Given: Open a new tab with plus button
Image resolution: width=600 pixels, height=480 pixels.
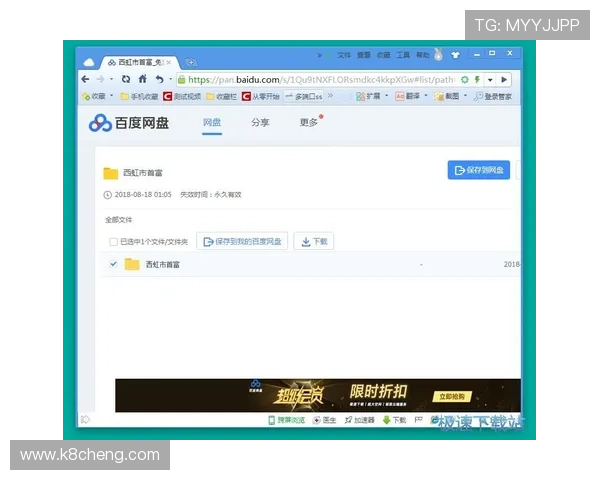Looking at the screenshot, I should click(x=191, y=62).
